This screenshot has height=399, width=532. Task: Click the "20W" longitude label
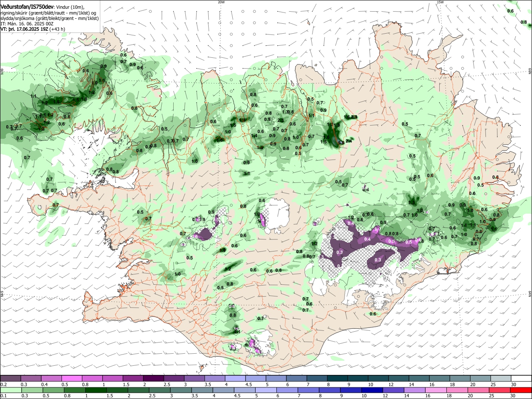[x=221, y=2]
